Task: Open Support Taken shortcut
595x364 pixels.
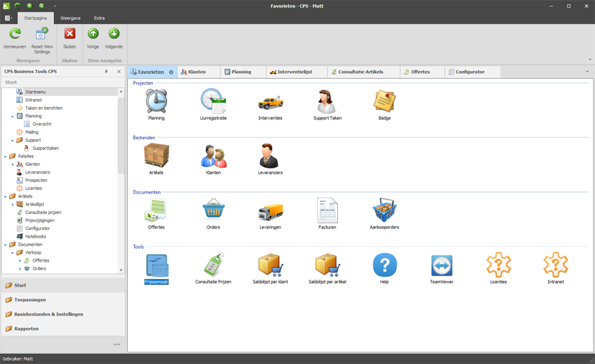Action: (327, 102)
